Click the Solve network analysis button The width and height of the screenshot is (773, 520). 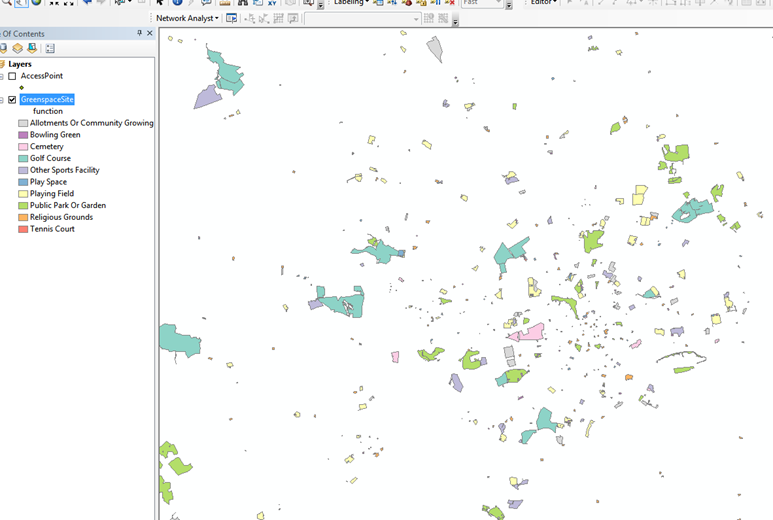(x=279, y=19)
